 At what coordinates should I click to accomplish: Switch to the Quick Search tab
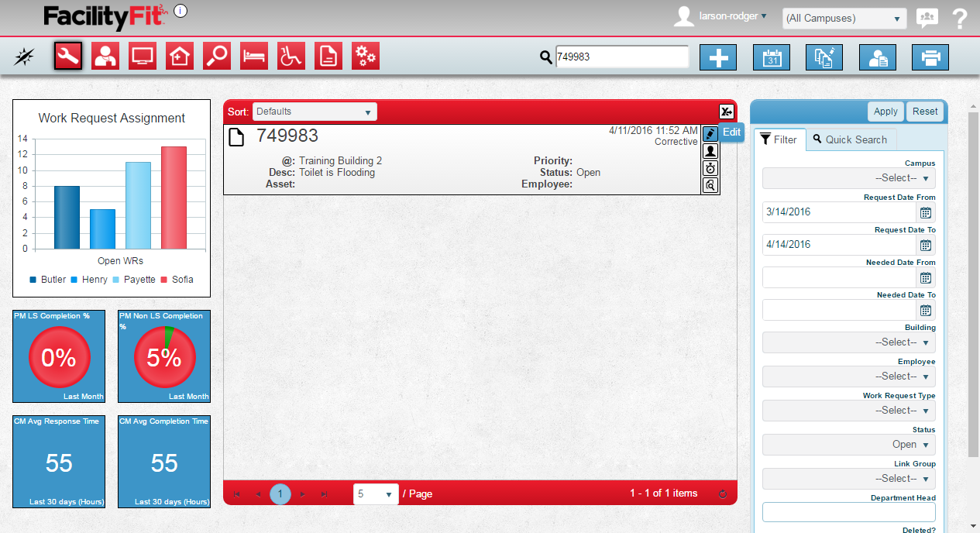tap(851, 139)
